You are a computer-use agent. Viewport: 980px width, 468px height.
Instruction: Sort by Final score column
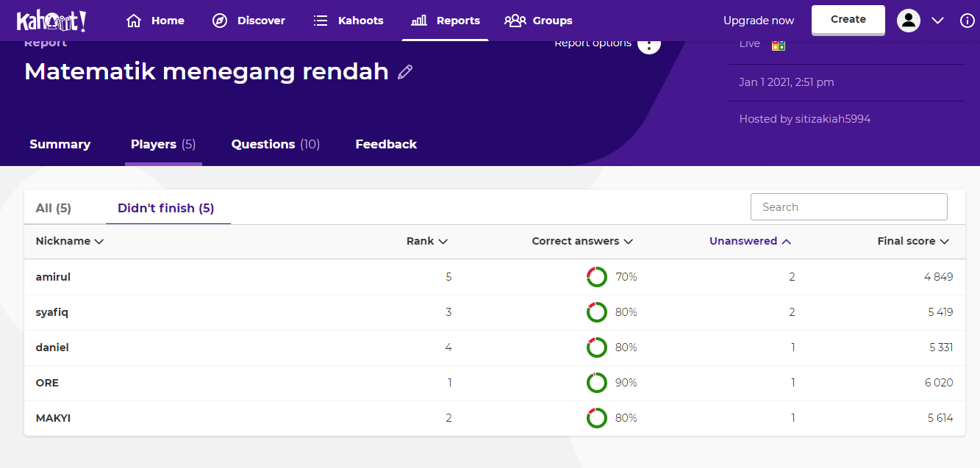point(913,241)
